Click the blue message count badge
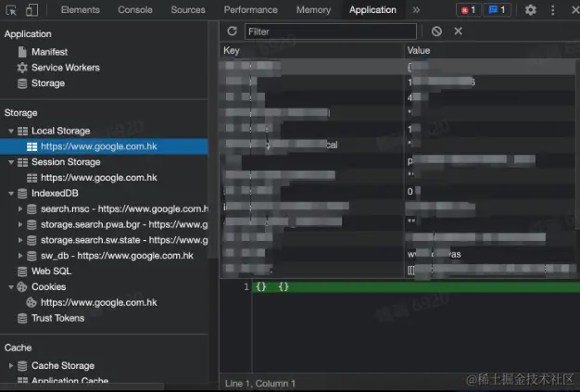This screenshot has width=580, height=392. point(498,10)
